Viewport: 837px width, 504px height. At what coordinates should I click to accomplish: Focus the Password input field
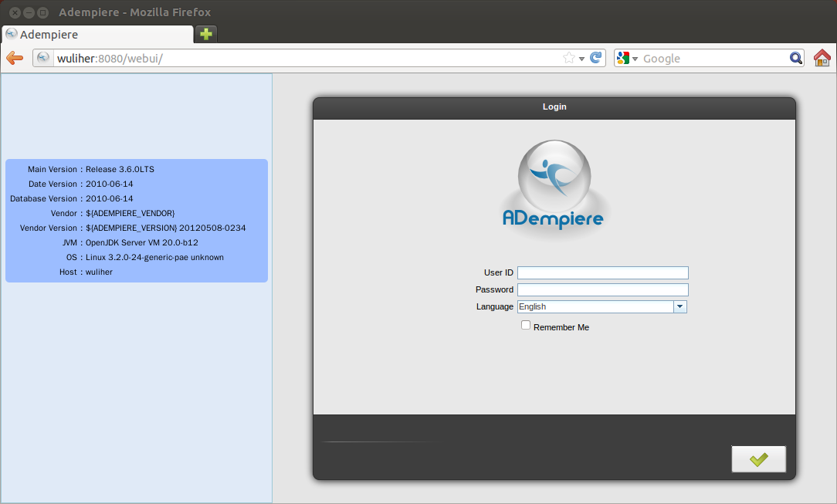click(x=603, y=289)
